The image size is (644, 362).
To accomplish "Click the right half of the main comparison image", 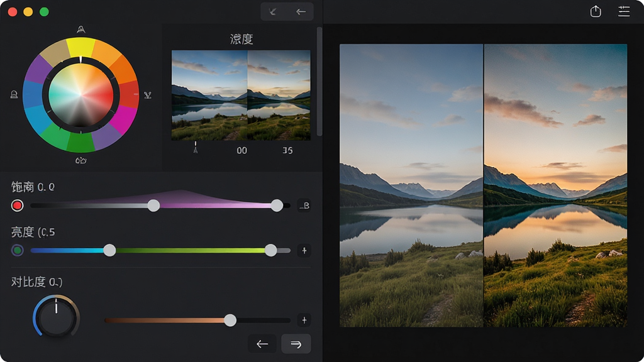I will pyautogui.click(x=556, y=185).
